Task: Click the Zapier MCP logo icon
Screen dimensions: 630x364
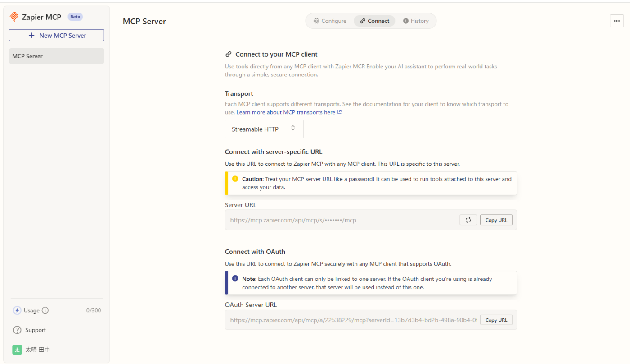Action: tap(14, 17)
